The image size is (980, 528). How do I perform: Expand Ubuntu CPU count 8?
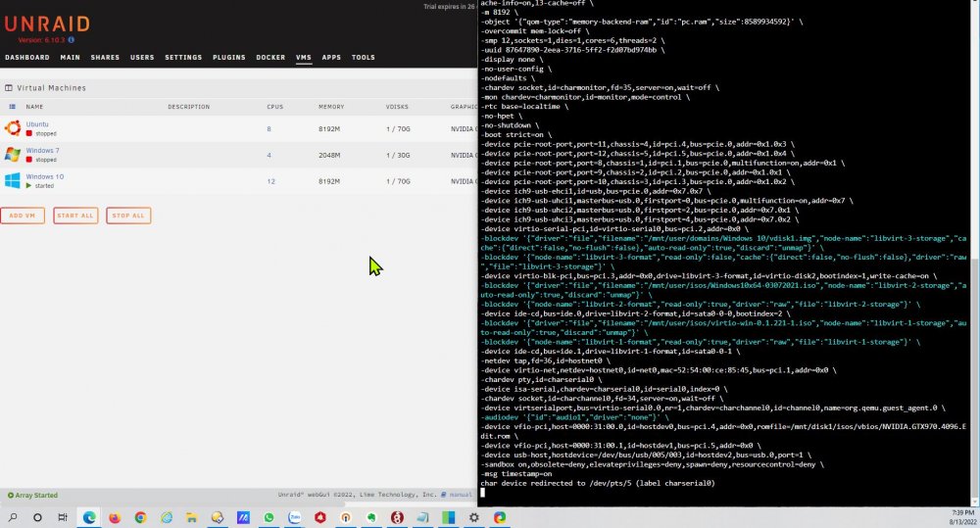coord(269,129)
